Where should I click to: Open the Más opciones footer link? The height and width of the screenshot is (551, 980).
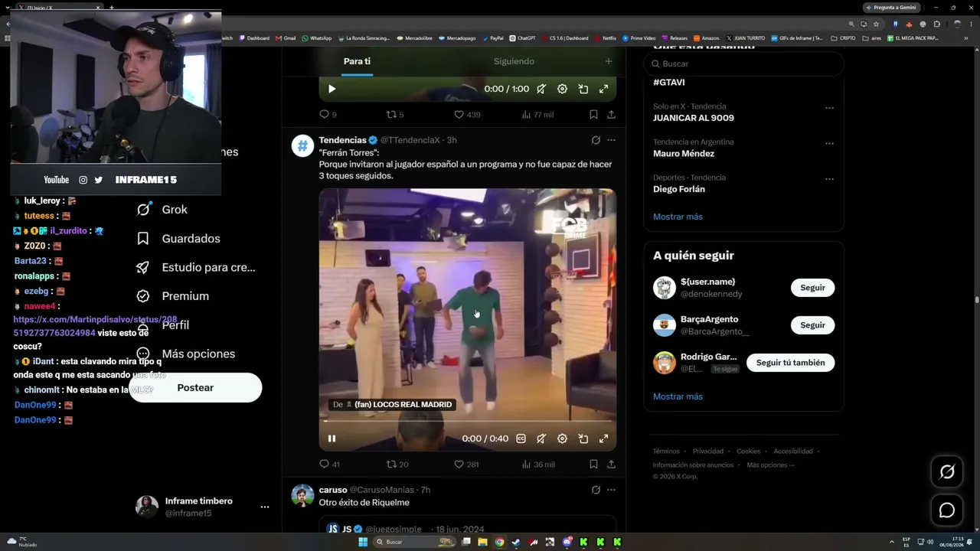tap(770, 465)
